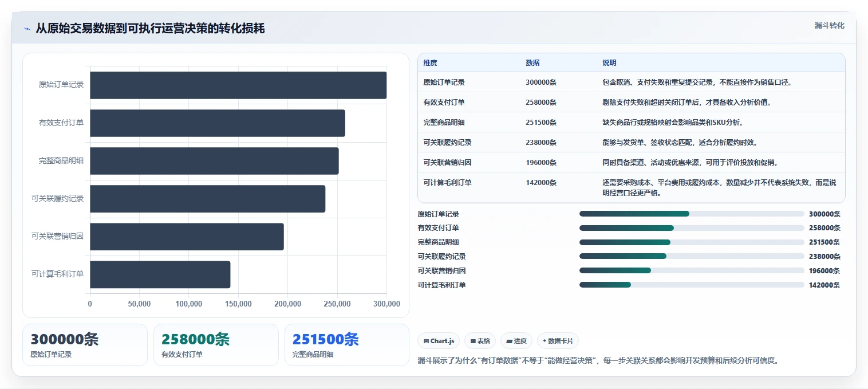Click 可关联履约记录 in the table's dimension column
The width and height of the screenshot is (868, 389).
(x=448, y=143)
